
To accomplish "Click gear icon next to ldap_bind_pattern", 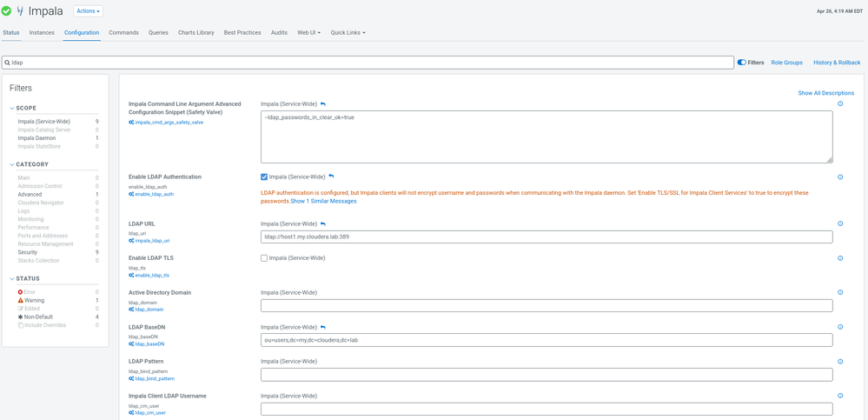I will tap(131, 378).
